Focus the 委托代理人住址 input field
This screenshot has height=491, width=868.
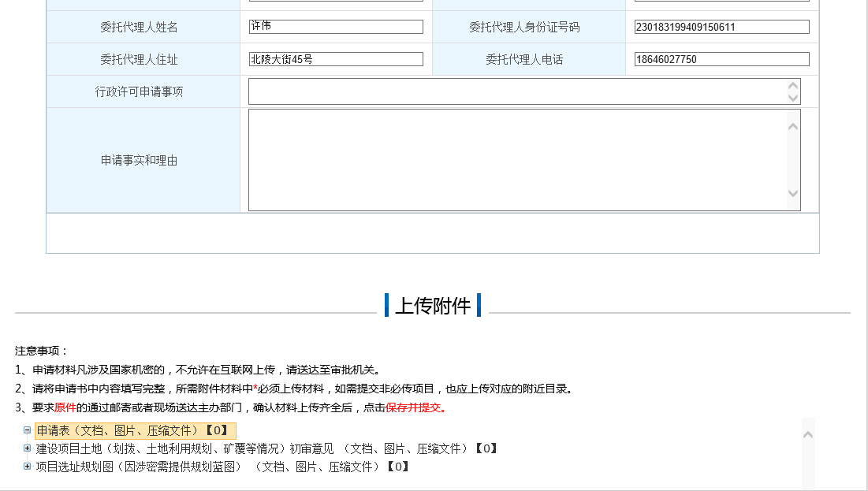coord(336,59)
